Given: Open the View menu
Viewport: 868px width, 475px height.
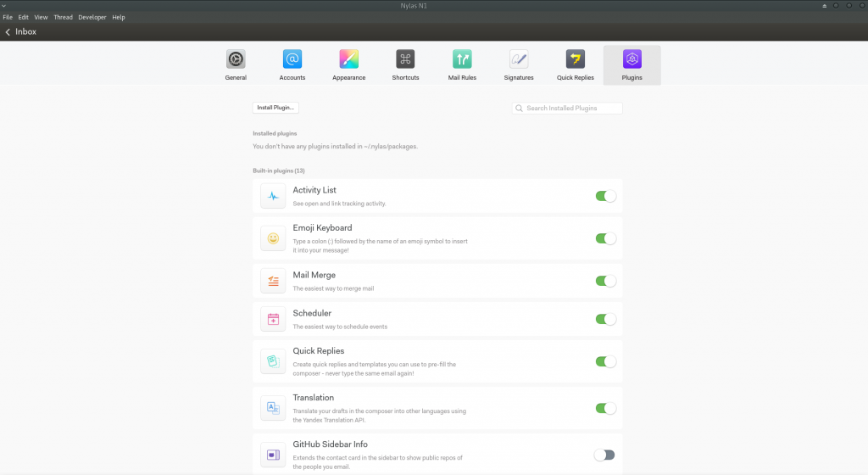Looking at the screenshot, I should 41,17.
